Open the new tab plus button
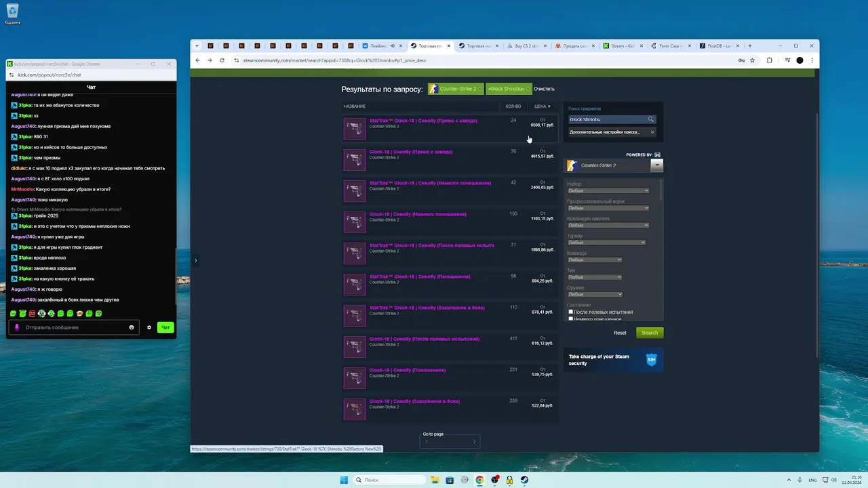The width and height of the screenshot is (868, 488). (750, 46)
